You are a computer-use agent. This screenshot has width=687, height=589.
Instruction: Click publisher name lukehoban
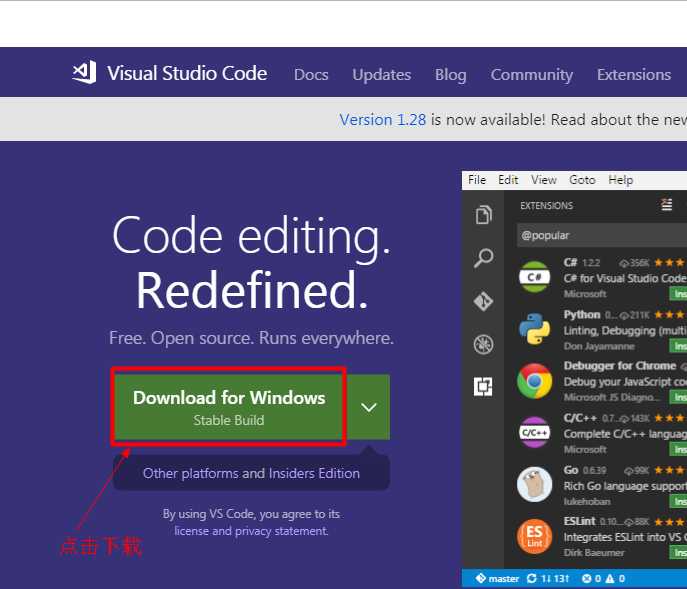click(x=587, y=501)
